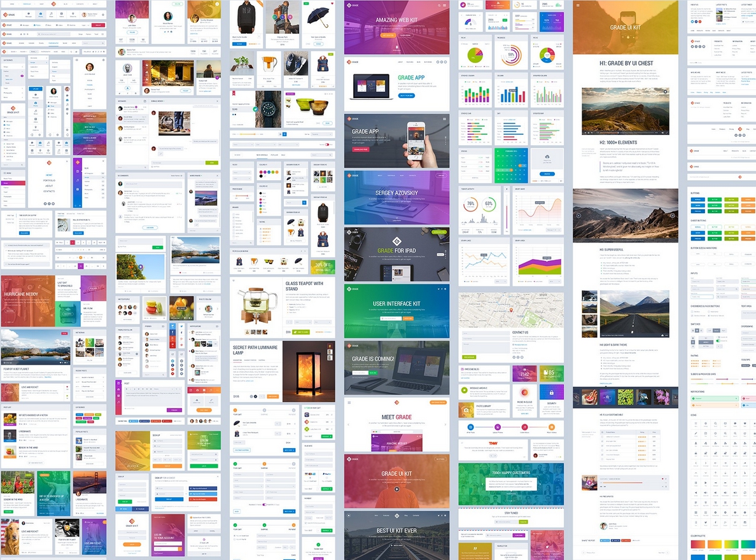Expand Donald Moser chat header dropdown
This screenshot has height=560, width=756.
pos(164,101)
